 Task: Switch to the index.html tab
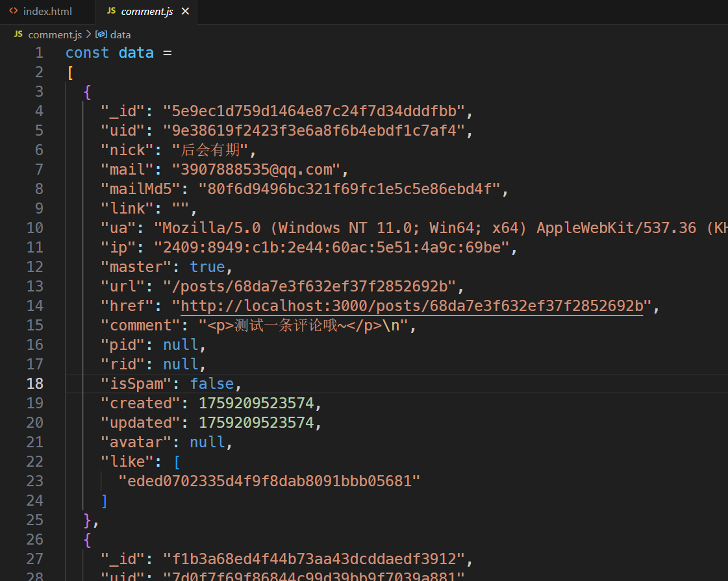click(47, 12)
